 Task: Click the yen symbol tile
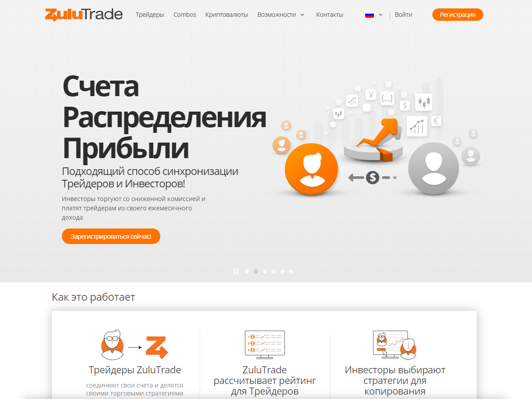coord(371,95)
